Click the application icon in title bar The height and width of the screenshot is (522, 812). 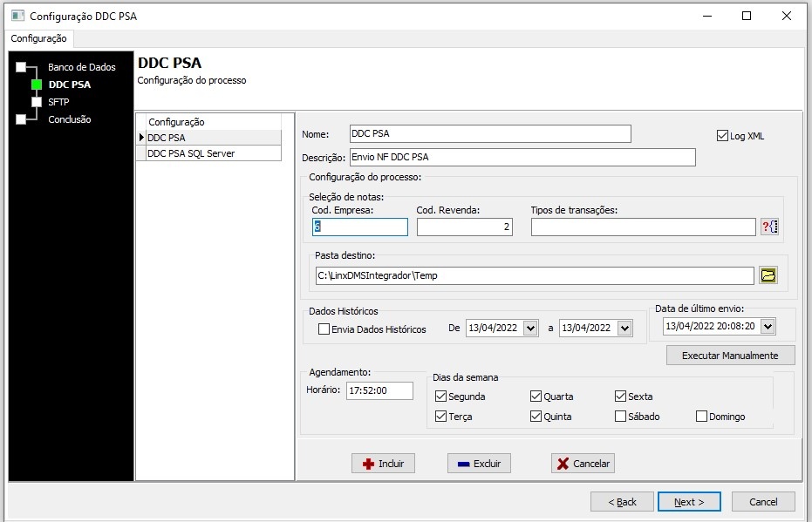click(17, 16)
